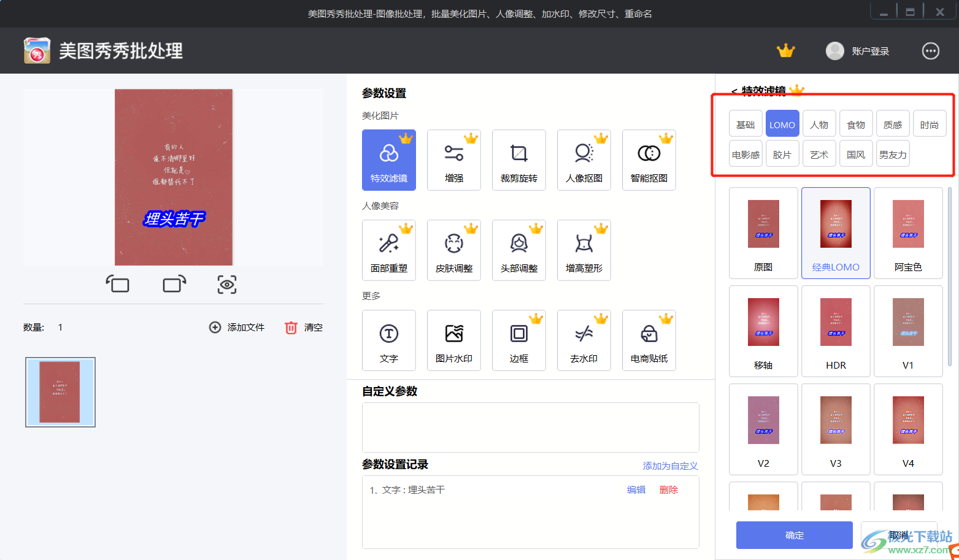This screenshot has height=560, width=959.
Task: Open the 裁剪旋转 crop rotate tool
Action: click(x=519, y=160)
